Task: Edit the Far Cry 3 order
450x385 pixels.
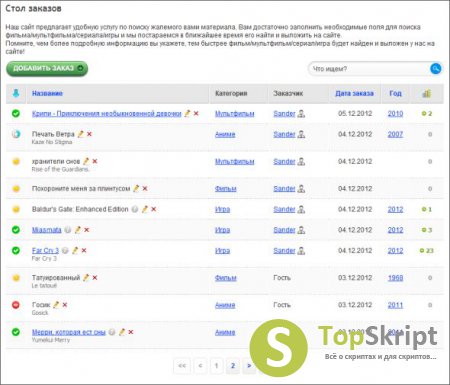Action: (x=75, y=250)
